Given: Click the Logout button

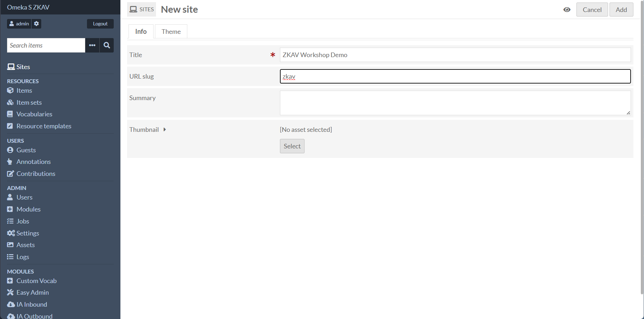Looking at the screenshot, I should click(x=100, y=24).
